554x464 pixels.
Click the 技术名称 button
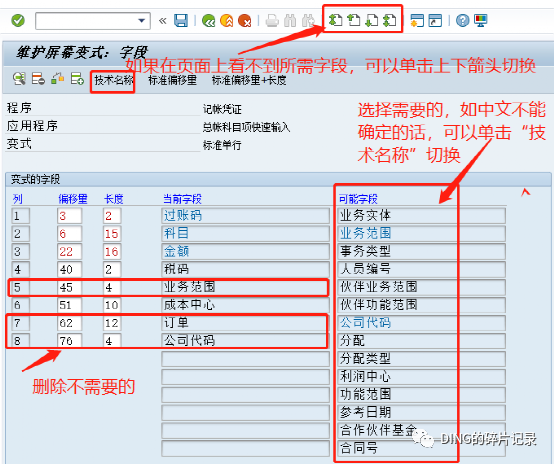(x=113, y=80)
